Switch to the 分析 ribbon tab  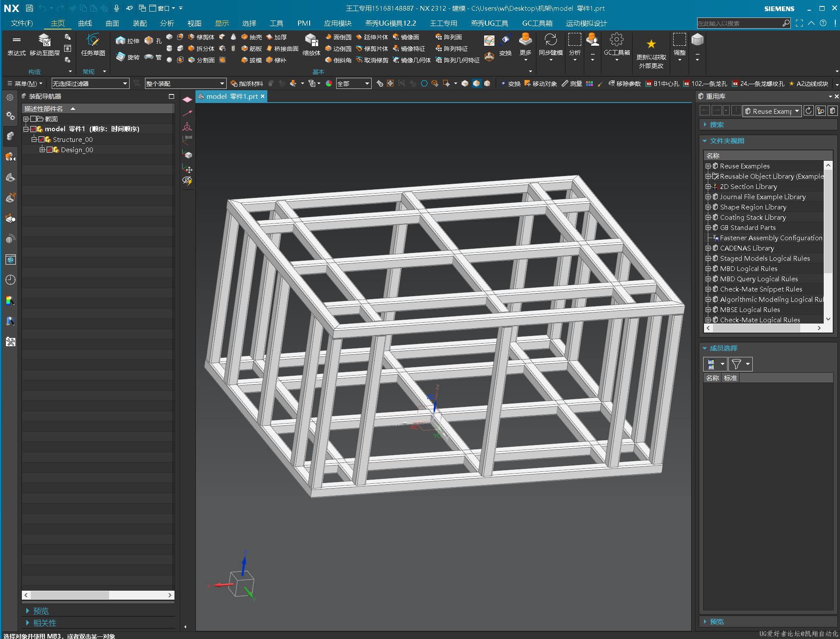pyautogui.click(x=167, y=23)
